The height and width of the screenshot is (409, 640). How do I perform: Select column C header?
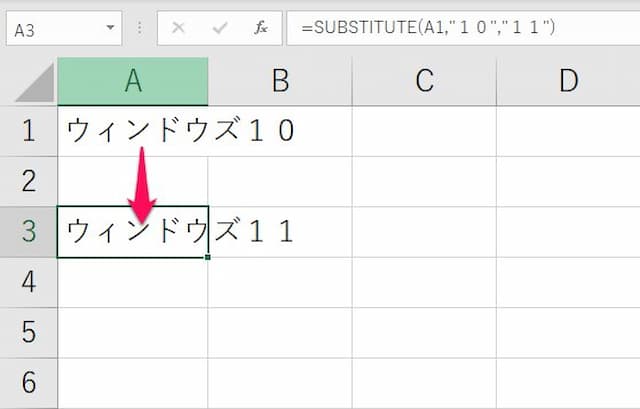pyautogui.click(x=424, y=82)
